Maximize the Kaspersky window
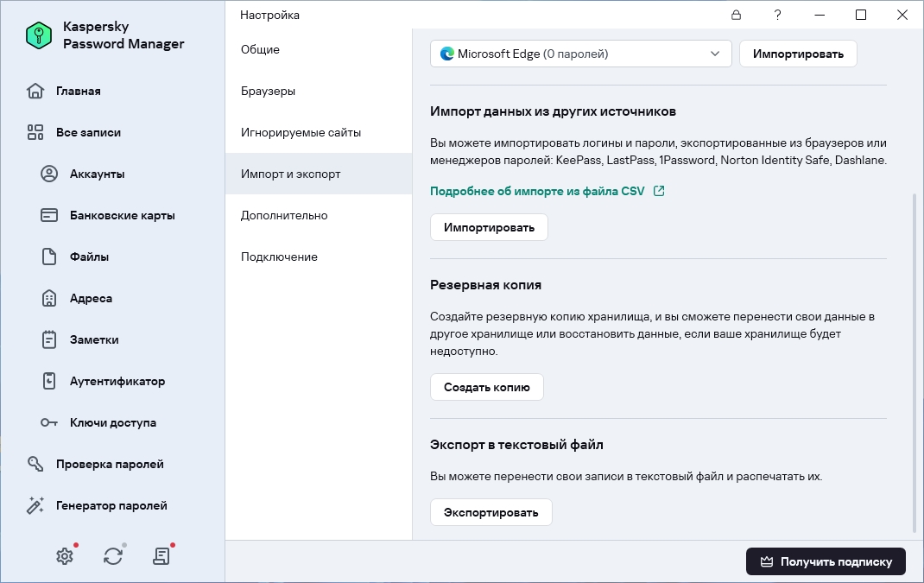Image resolution: width=924 pixels, height=583 pixels. [861, 15]
